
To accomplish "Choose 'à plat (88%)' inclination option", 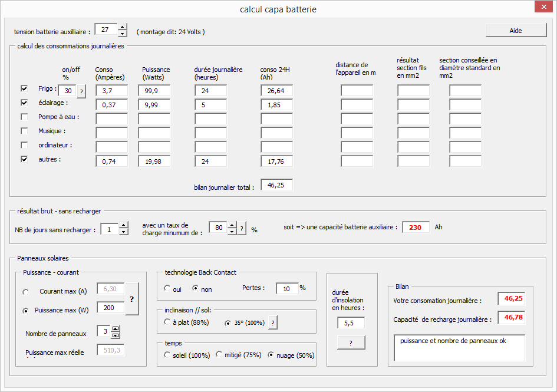I will (168, 322).
